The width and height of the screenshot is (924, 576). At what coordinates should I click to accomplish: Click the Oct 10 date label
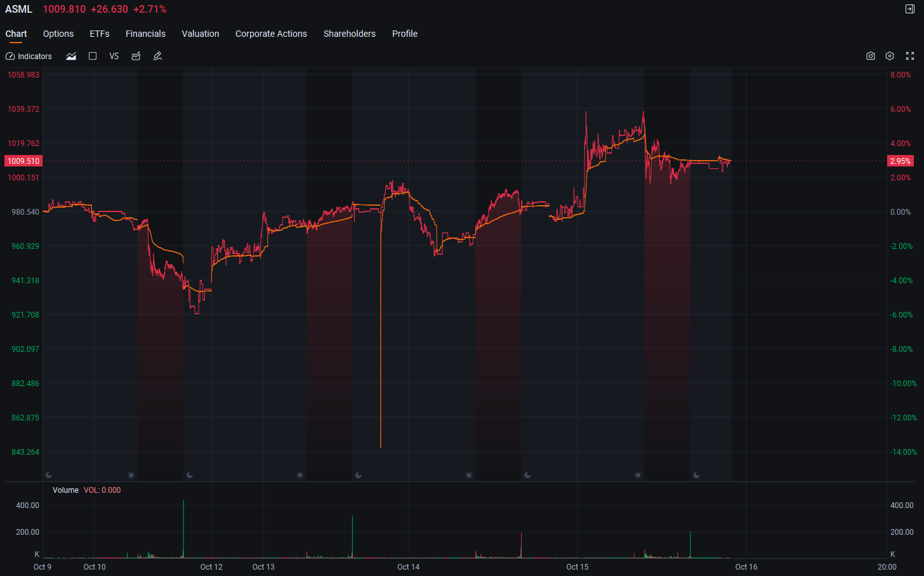point(95,567)
